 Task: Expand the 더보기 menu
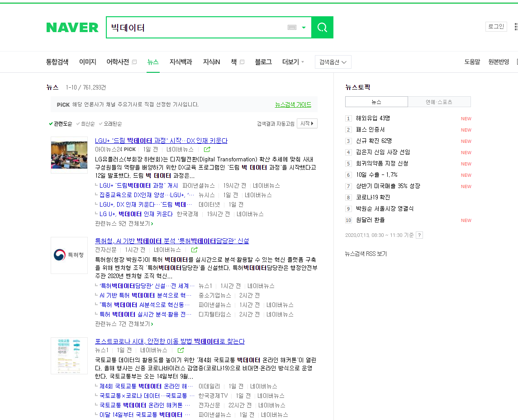point(293,62)
